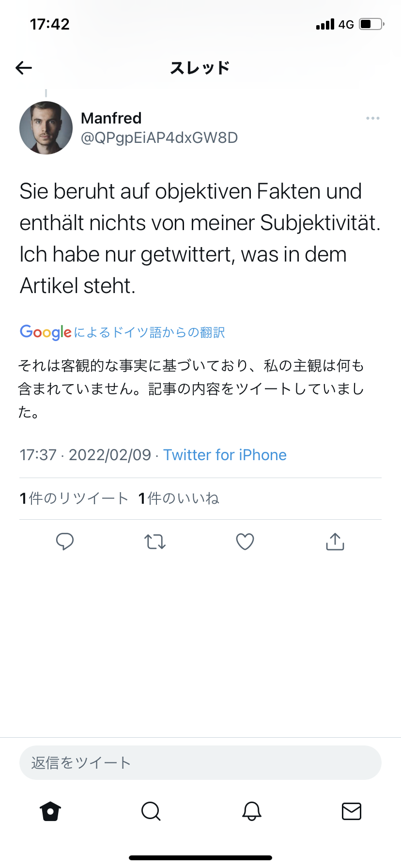
Task: View the 1件のリツイート list
Action: point(74,498)
